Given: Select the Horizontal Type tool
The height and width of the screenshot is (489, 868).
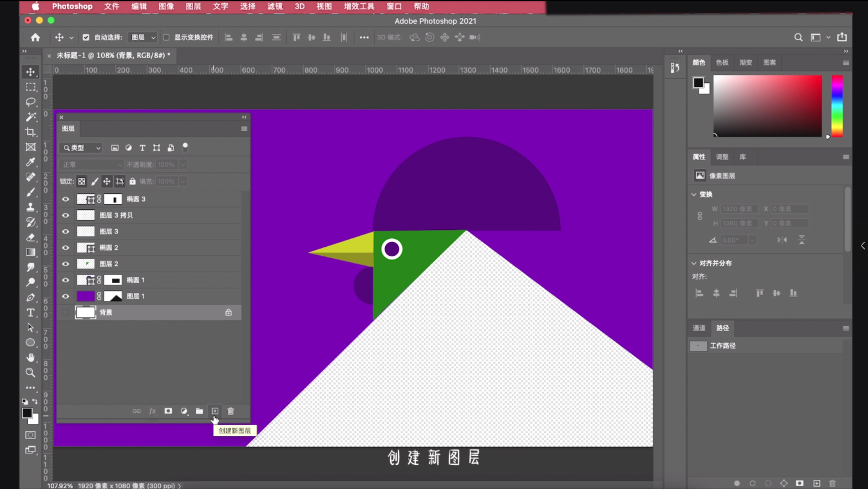Looking at the screenshot, I should (31, 313).
